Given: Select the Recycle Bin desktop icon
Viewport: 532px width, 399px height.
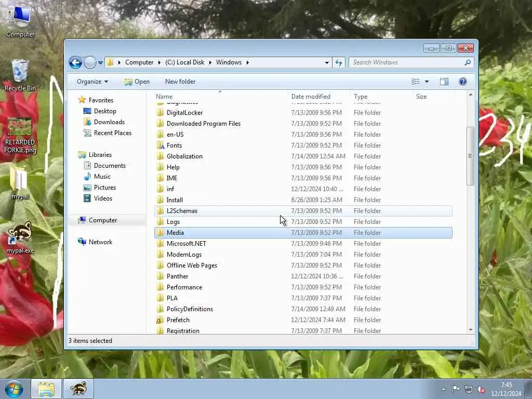Looking at the screenshot, I should [x=20, y=71].
